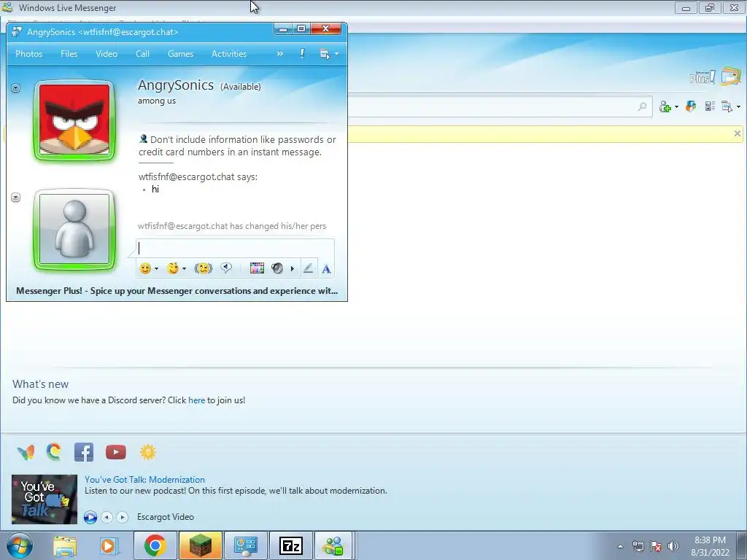This screenshot has height=560, width=747.
Task: Open dropdown arrow next to wink icon
Action: click(x=184, y=268)
